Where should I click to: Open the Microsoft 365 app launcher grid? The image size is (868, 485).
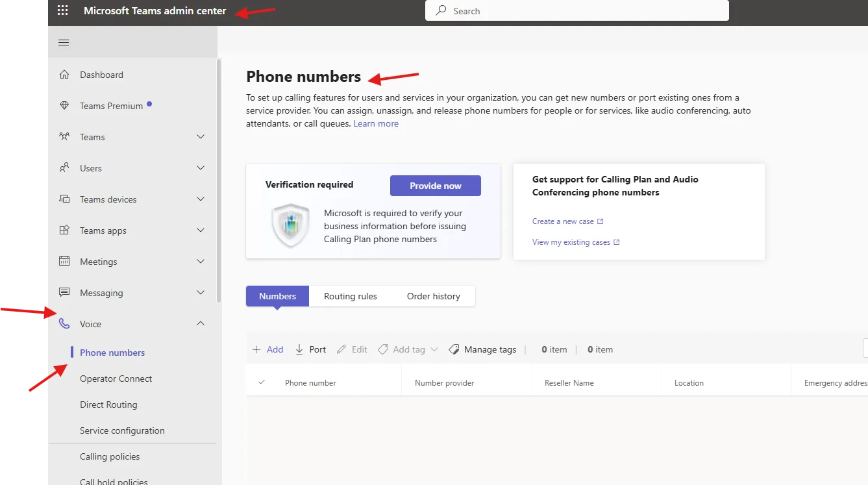coord(62,10)
